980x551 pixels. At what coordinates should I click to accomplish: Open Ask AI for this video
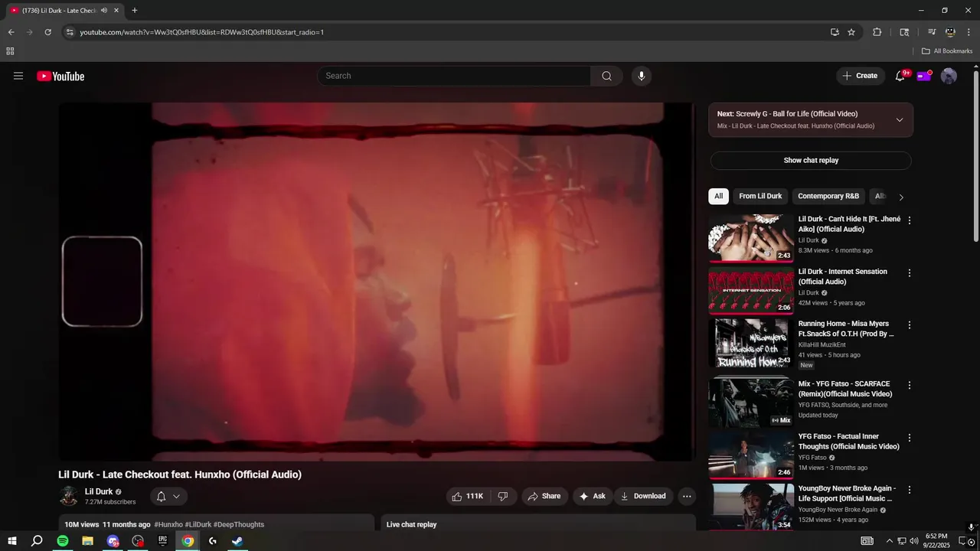592,496
